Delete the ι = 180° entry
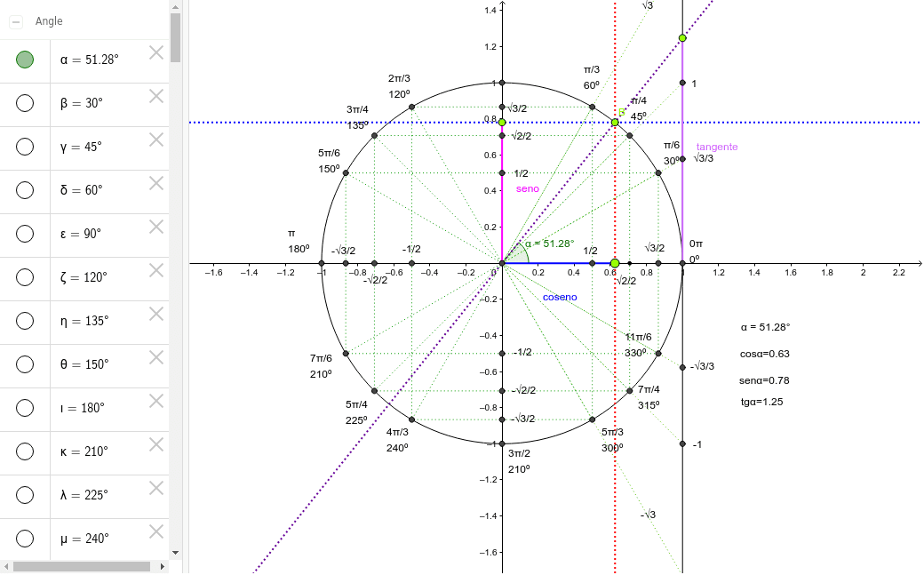924x575 pixels. [x=156, y=402]
